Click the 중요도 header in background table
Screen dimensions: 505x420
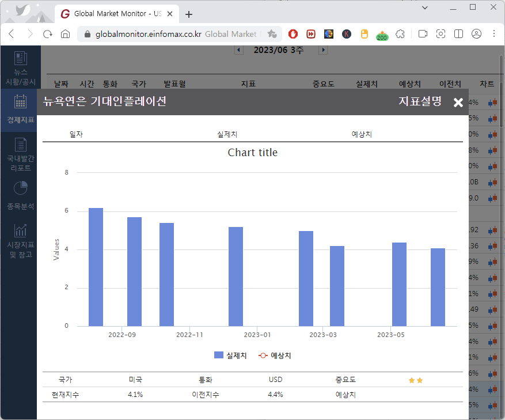click(x=324, y=84)
